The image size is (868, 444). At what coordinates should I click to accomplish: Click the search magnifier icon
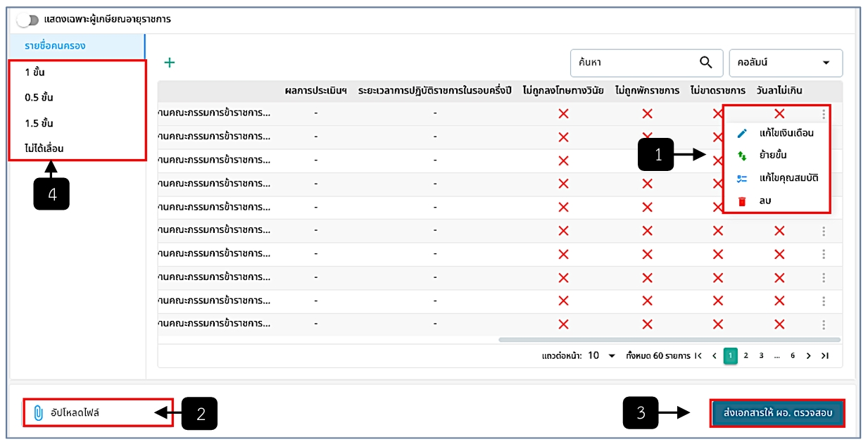click(706, 63)
